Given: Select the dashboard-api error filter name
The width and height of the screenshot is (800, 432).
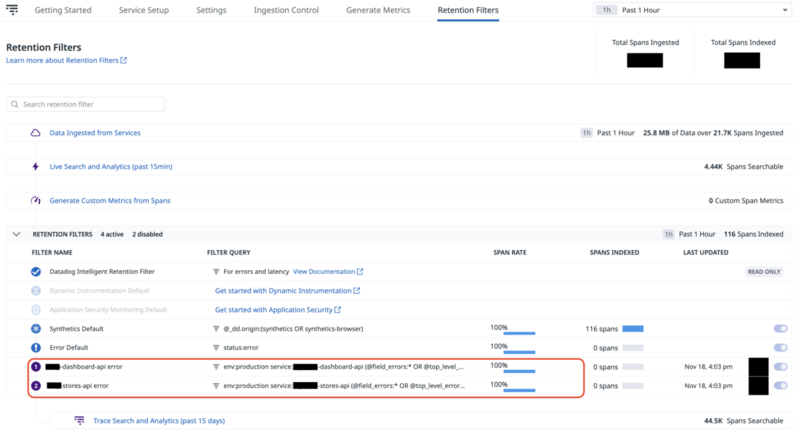Looking at the screenshot, I should 84,366.
